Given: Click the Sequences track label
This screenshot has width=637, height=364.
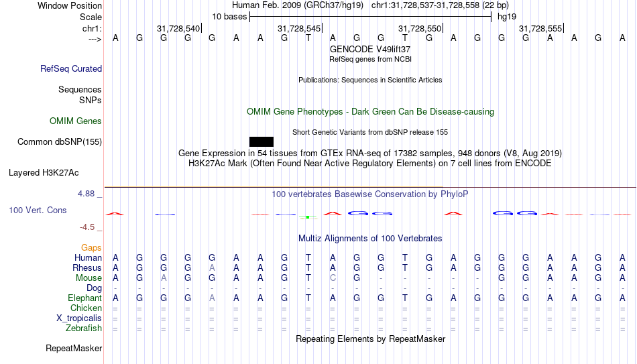Looking at the screenshot, I should pyautogui.click(x=80, y=89).
